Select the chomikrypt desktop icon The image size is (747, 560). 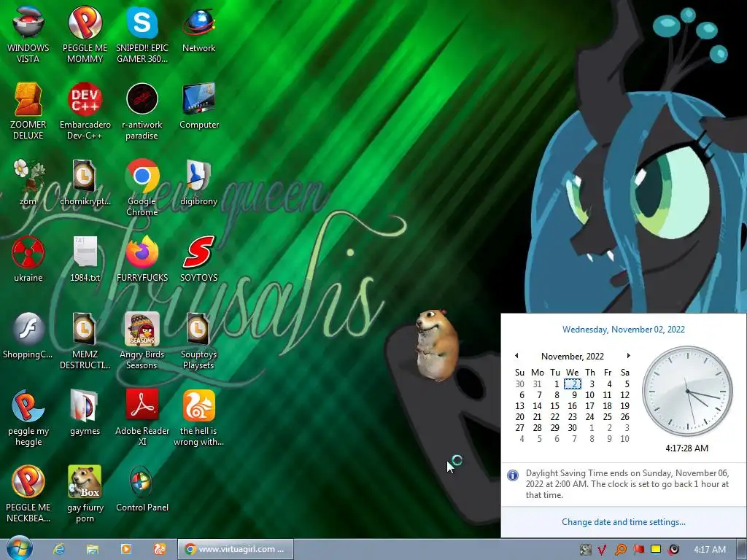coord(85,182)
